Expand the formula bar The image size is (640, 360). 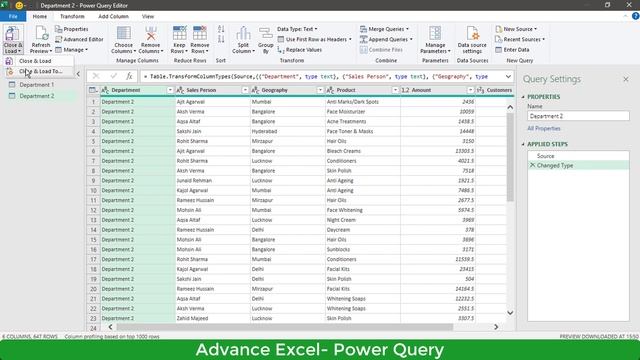click(x=508, y=76)
